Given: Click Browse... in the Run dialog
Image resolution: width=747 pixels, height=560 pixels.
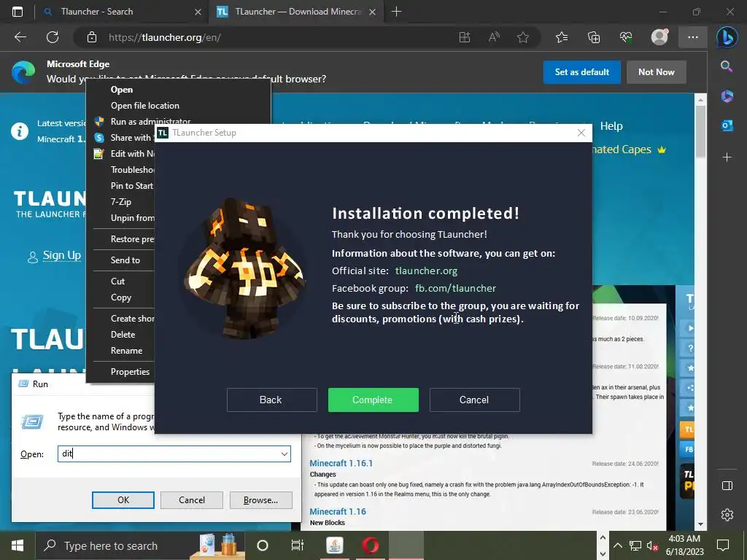Looking at the screenshot, I should pos(260,500).
